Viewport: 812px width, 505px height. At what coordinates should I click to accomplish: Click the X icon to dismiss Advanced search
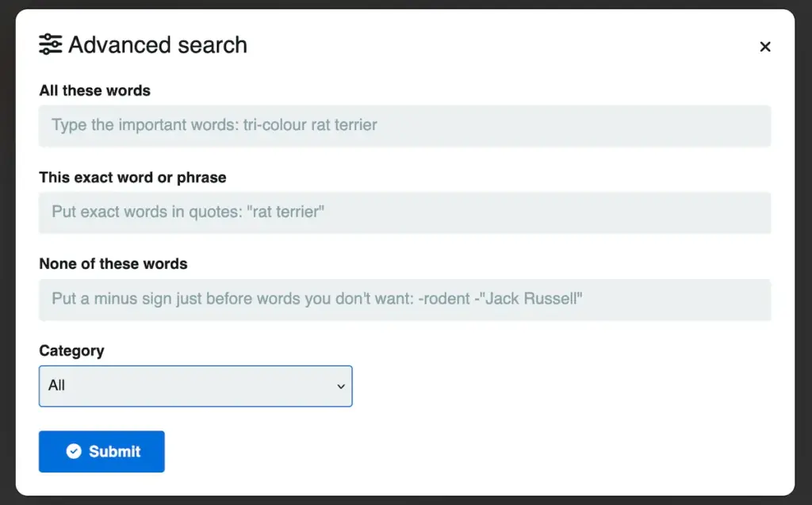coord(764,46)
